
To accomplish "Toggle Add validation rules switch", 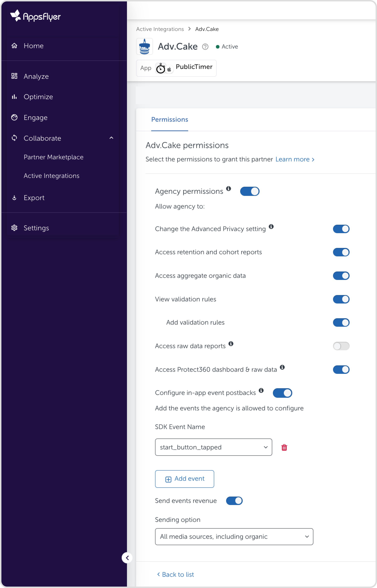I will tap(341, 323).
